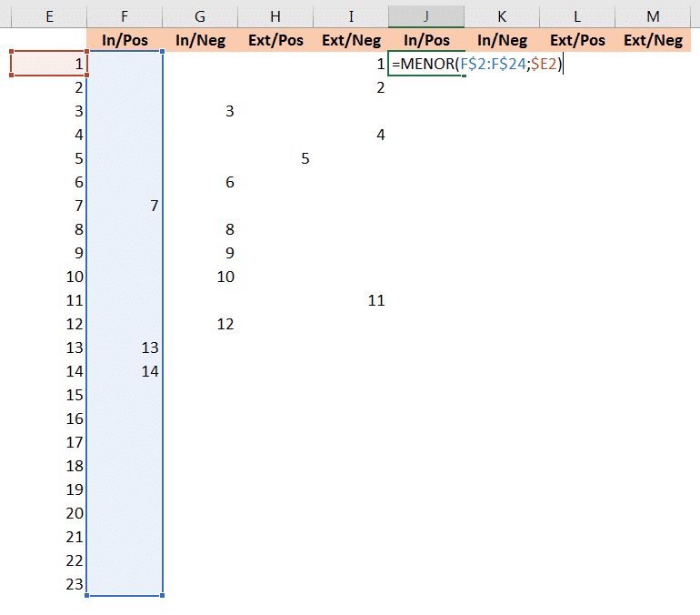Click column header M

pyautogui.click(x=653, y=16)
